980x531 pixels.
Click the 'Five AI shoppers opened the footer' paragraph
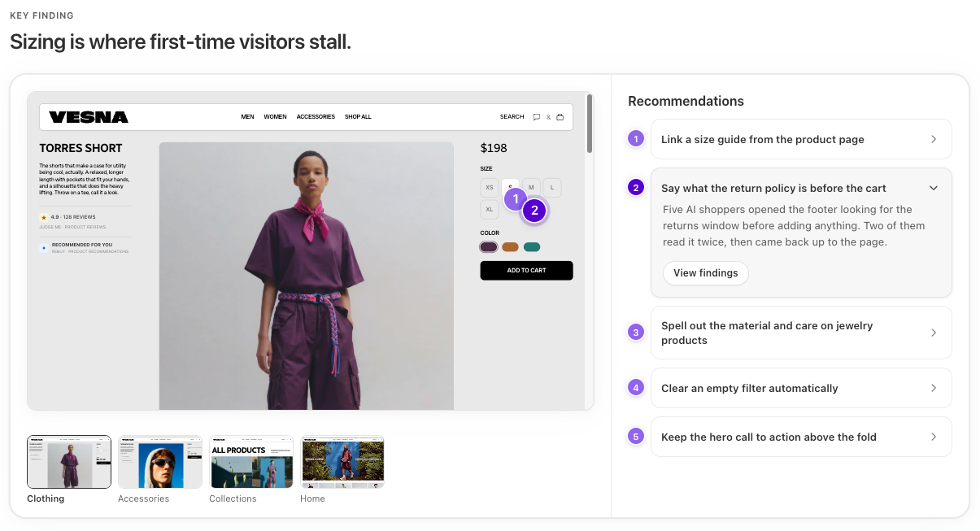tap(794, 225)
